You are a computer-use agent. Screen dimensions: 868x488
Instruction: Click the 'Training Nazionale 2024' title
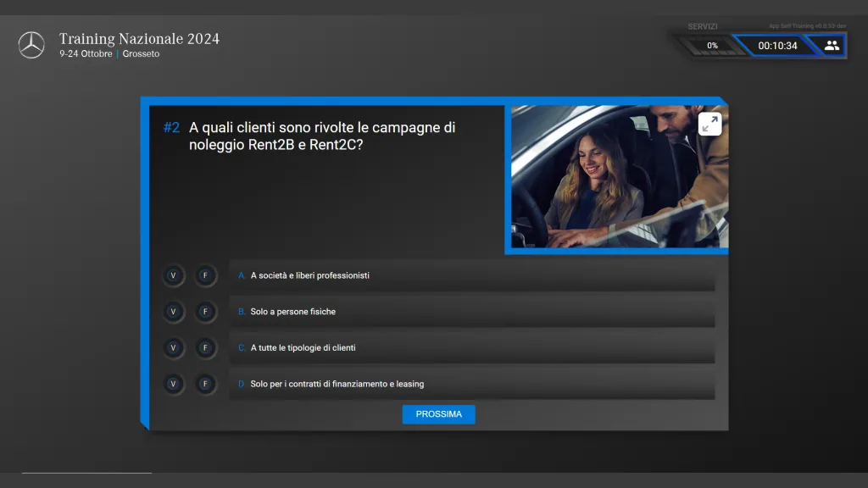[x=139, y=39]
